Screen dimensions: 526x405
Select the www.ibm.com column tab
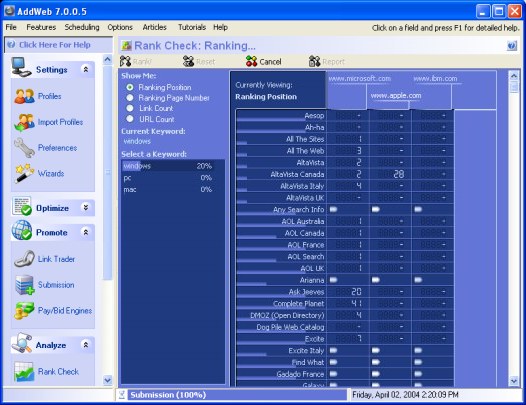435,79
